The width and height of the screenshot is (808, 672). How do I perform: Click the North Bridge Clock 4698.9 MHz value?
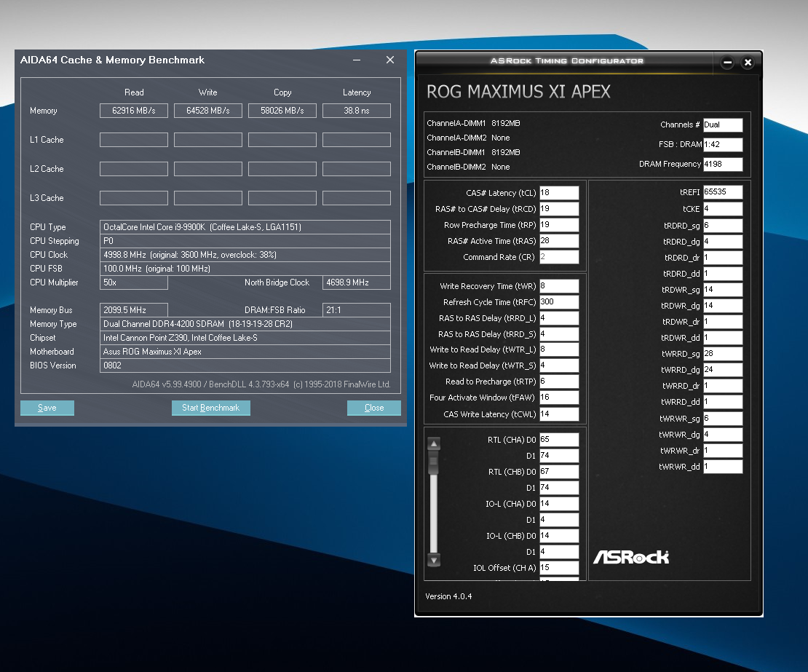point(357,282)
